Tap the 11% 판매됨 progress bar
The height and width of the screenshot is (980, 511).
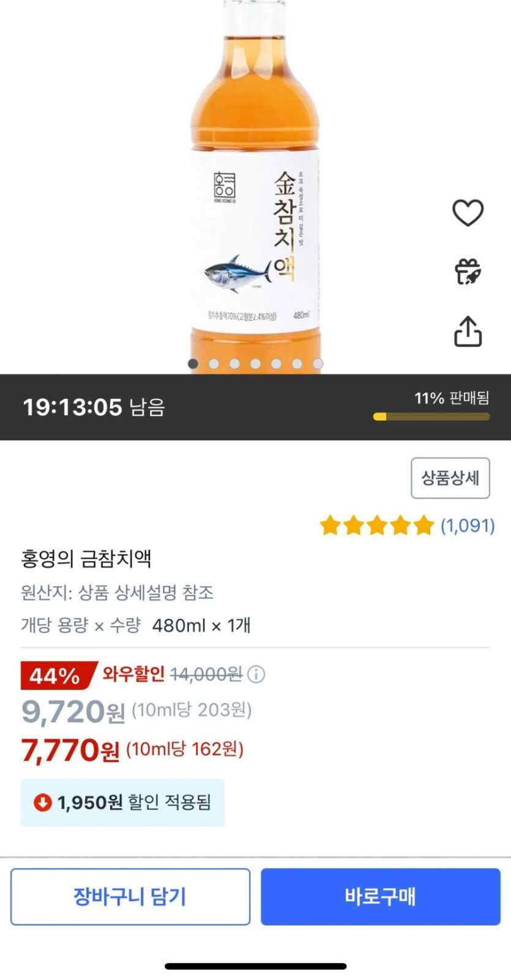pyautogui.click(x=431, y=417)
